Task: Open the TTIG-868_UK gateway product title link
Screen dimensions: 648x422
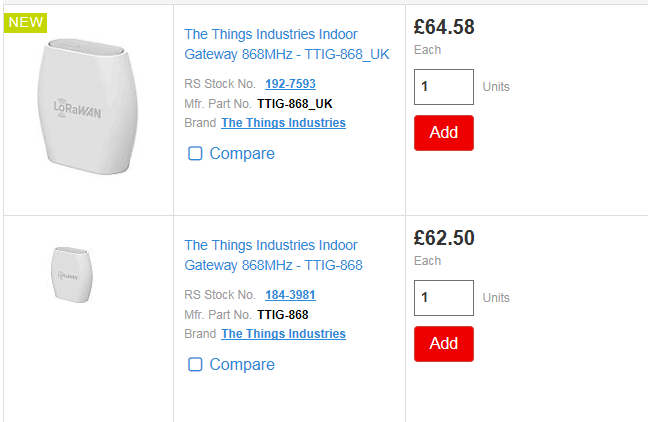Action: click(287, 44)
